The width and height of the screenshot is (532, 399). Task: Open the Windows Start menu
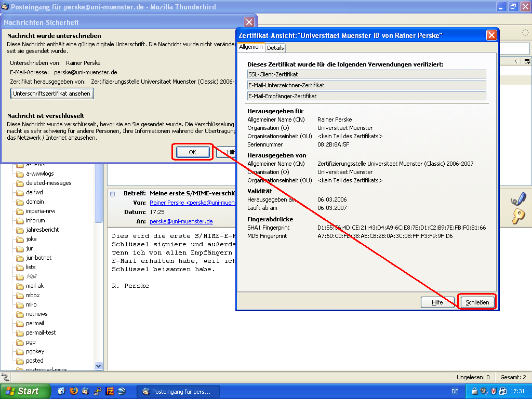tap(25, 391)
